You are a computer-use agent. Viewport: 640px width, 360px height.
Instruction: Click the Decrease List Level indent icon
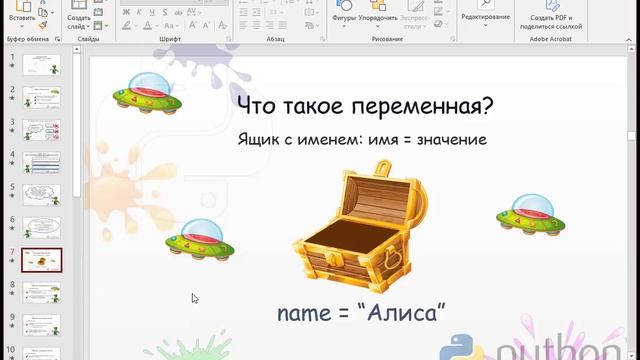click(x=243, y=12)
